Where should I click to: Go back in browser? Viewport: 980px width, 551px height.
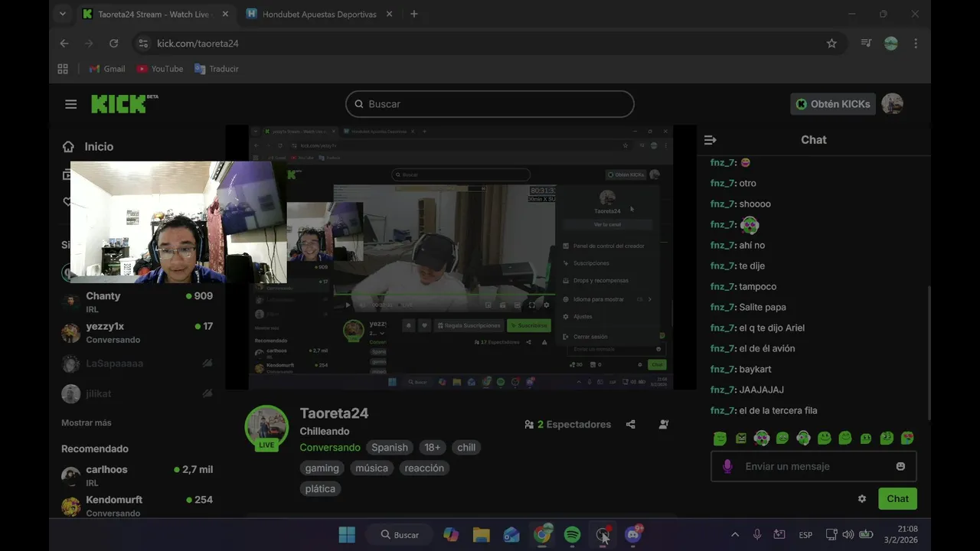pyautogui.click(x=64, y=44)
